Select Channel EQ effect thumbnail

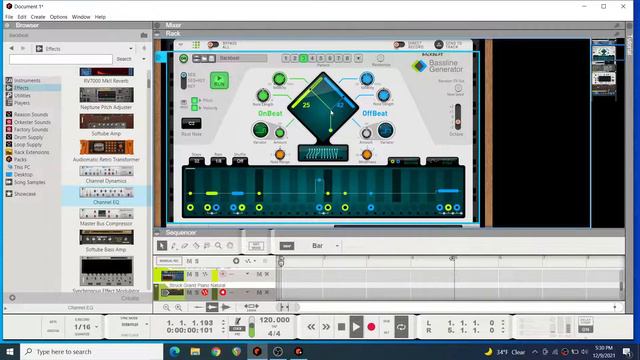(106, 192)
